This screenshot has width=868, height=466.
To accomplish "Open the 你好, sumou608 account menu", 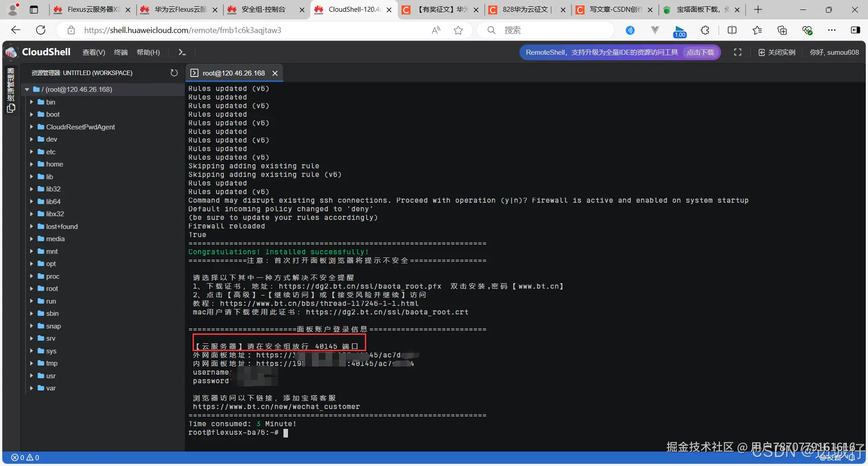I will 834,52.
